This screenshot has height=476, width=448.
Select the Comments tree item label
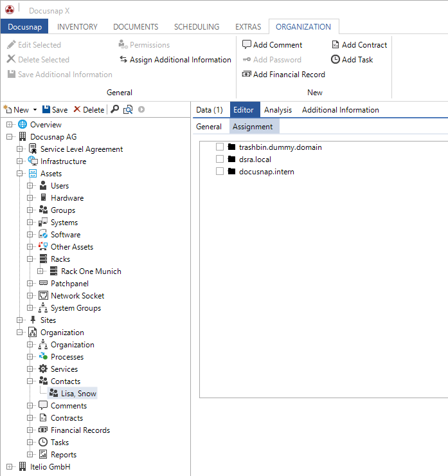[69, 406]
